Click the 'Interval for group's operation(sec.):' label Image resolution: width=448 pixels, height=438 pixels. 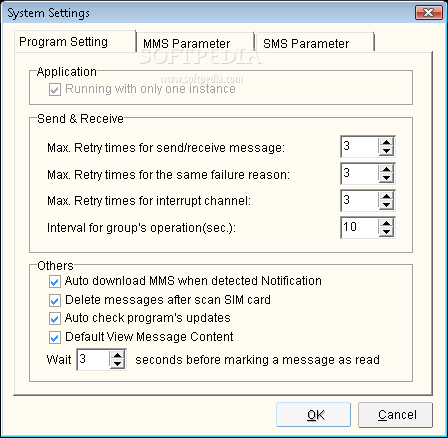coord(141,228)
